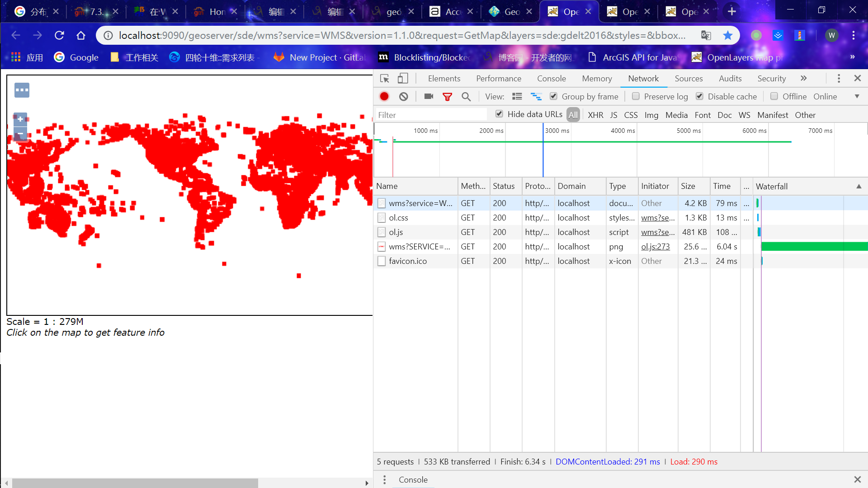The image size is (868, 488).
Task: Clear the network log
Action: [404, 96]
